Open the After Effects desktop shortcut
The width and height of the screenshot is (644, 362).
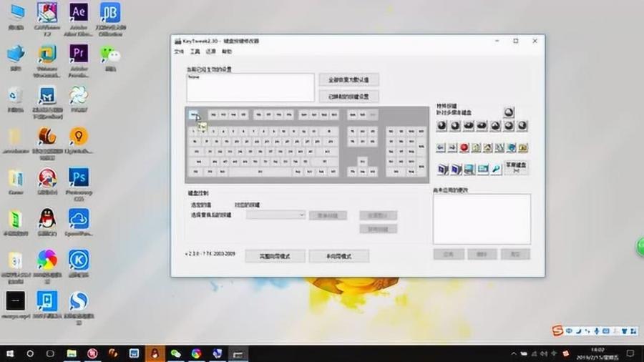(x=79, y=19)
